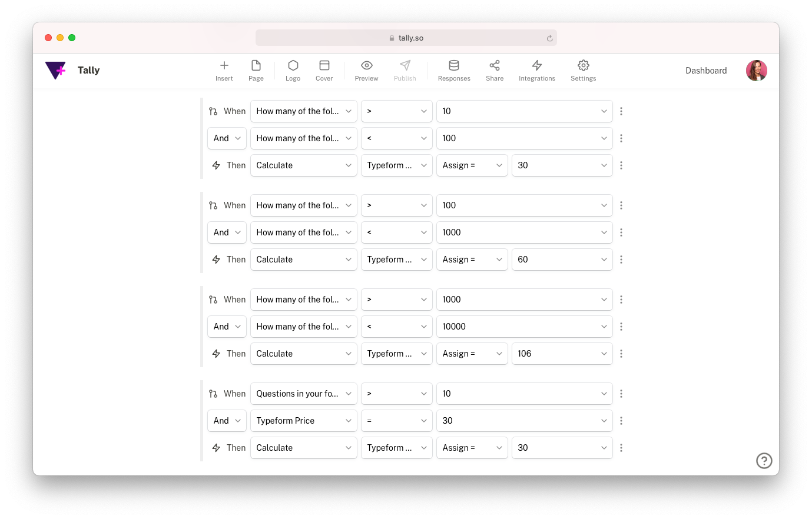This screenshot has height=519, width=812.
Task: Open the '>' operator dropdown in the '> 100' row
Action: [396, 205]
